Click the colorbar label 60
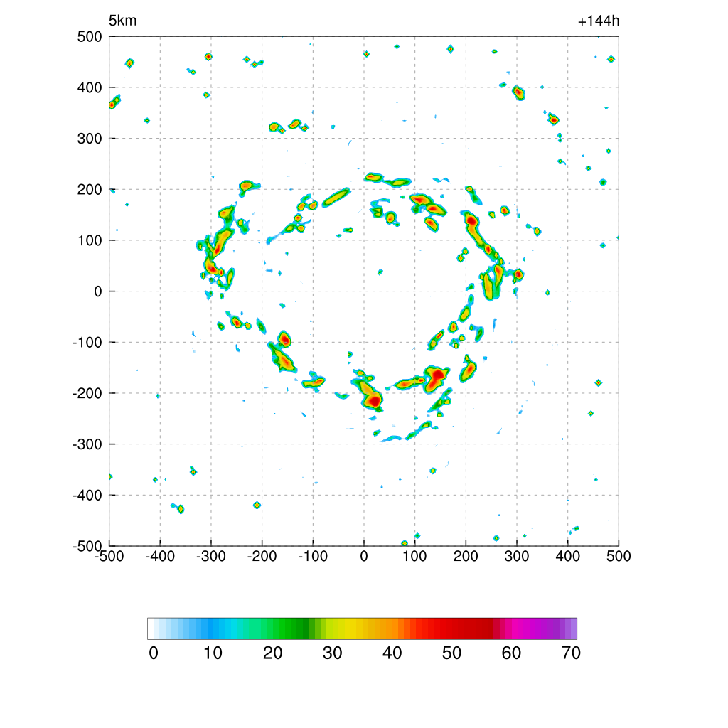The height and width of the screenshot is (728, 728). 511,653
